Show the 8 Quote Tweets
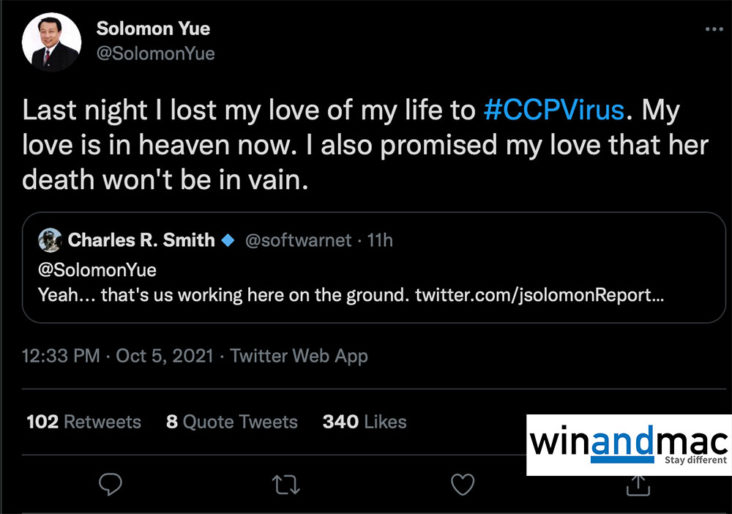 [232, 421]
